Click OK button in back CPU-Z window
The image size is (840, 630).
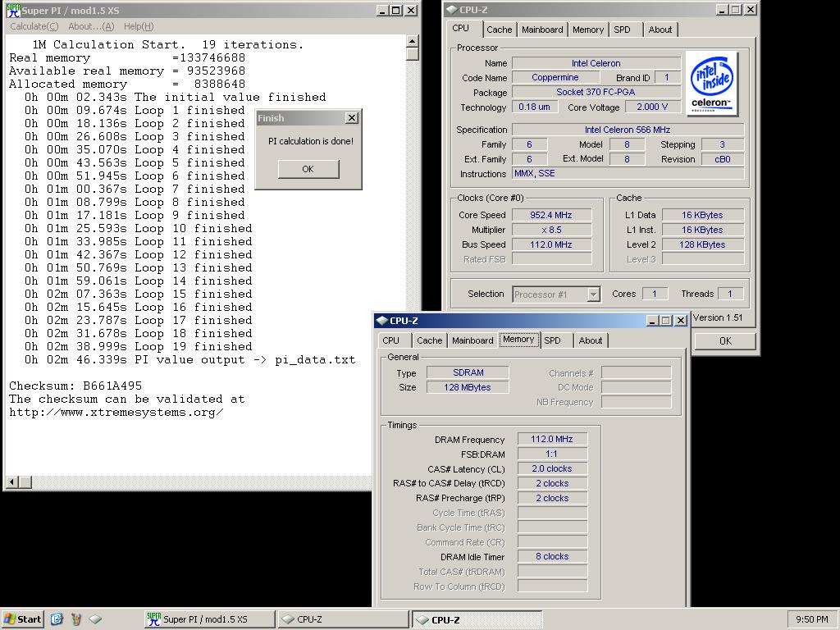725,341
